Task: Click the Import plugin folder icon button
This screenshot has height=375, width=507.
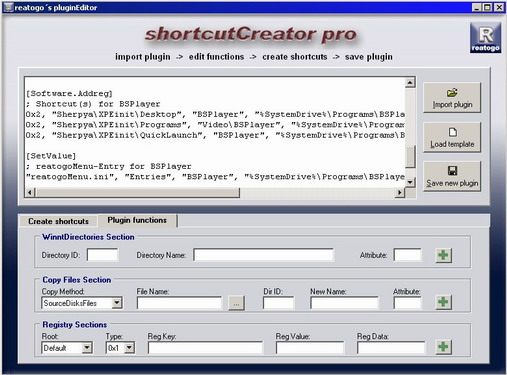Action: 452,98
